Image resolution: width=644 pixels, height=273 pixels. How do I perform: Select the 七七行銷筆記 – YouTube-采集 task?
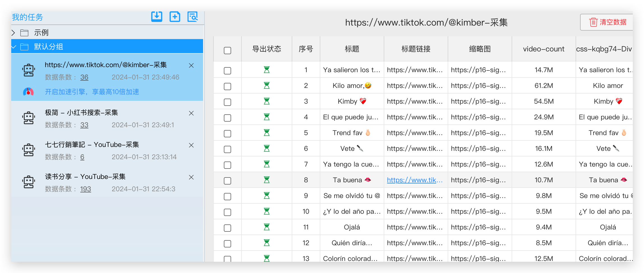click(x=107, y=151)
